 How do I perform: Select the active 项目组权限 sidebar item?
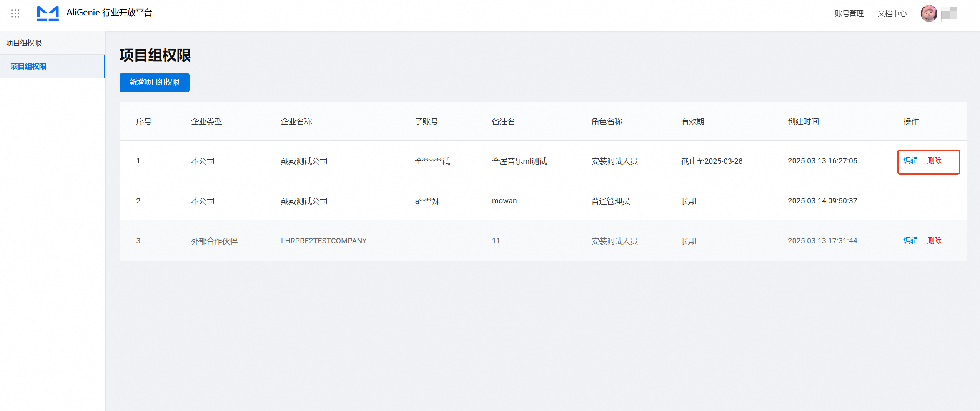point(53,67)
